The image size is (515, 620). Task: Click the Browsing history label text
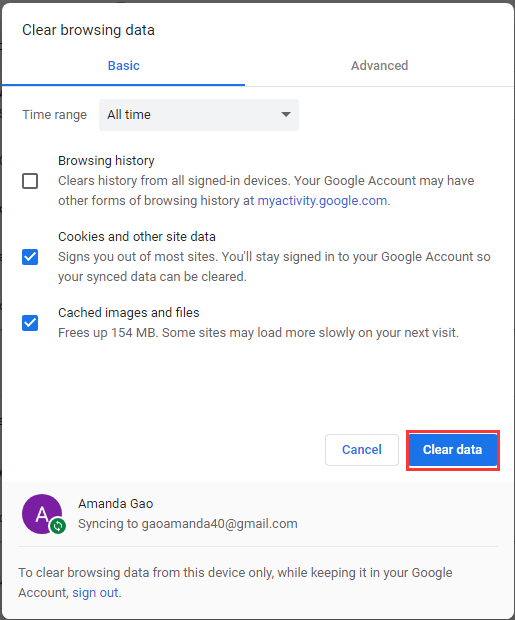click(106, 161)
